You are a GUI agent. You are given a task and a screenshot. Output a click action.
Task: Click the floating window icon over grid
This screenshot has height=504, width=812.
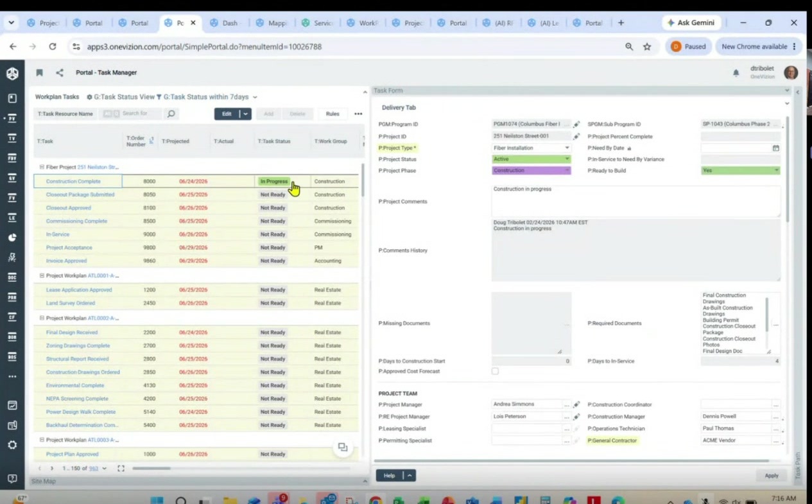[343, 448]
